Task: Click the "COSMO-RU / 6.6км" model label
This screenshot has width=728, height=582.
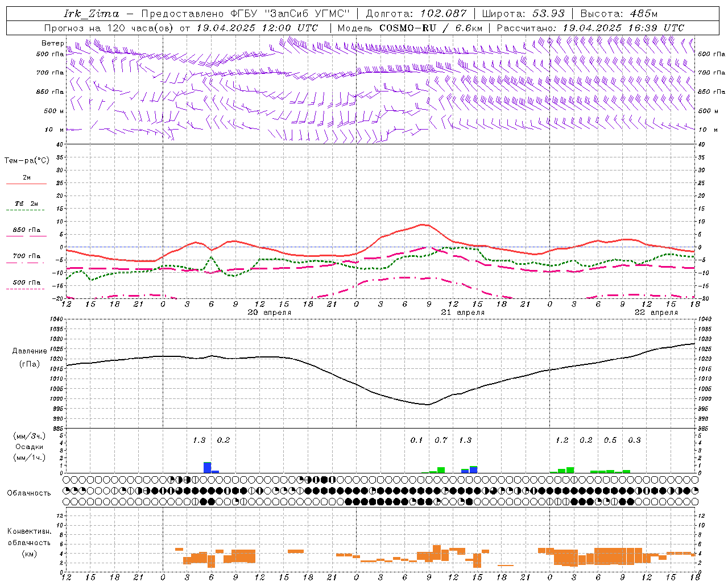Action: tap(431, 28)
